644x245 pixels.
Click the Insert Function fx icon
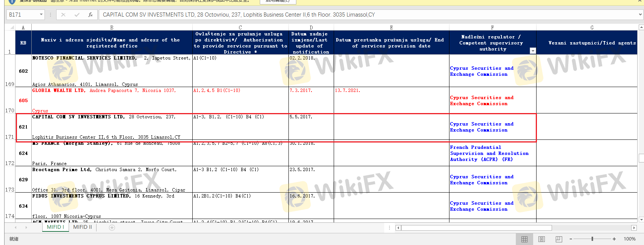click(x=90, y=15)
